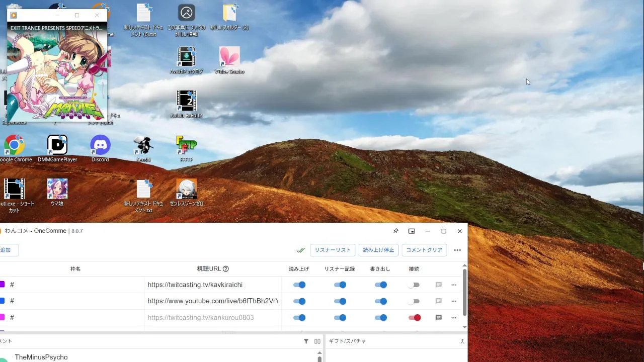This screenshot has width=644, height=362.
Task: Enable 接続 for kavkiraichi row
Action: (x=414, y=285)
